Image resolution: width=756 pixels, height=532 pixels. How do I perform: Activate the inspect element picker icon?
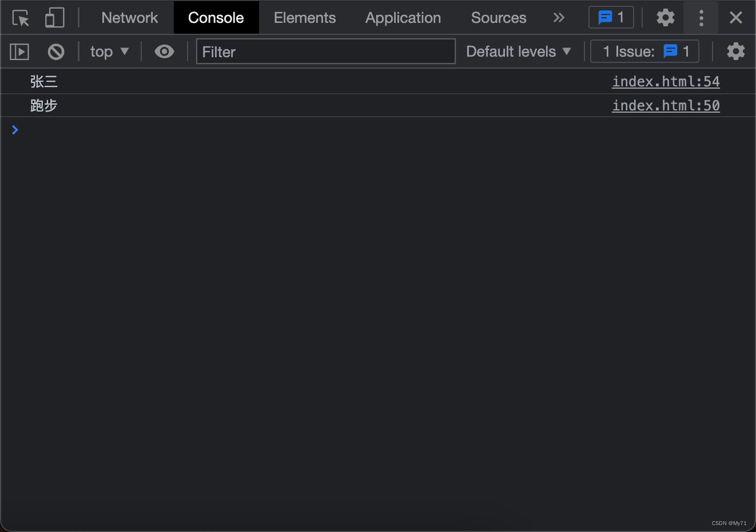pyautogui.click(x=21, y=18)
